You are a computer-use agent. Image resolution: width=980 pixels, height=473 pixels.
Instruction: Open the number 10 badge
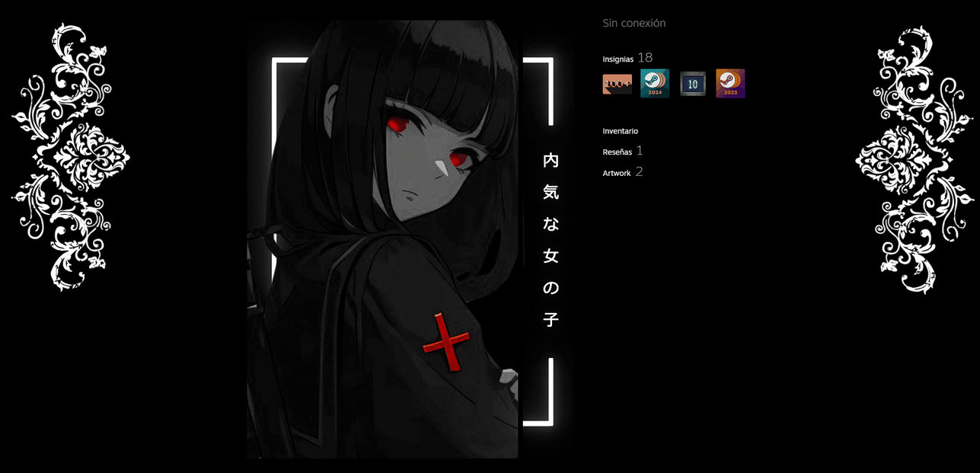click(693, 84)
